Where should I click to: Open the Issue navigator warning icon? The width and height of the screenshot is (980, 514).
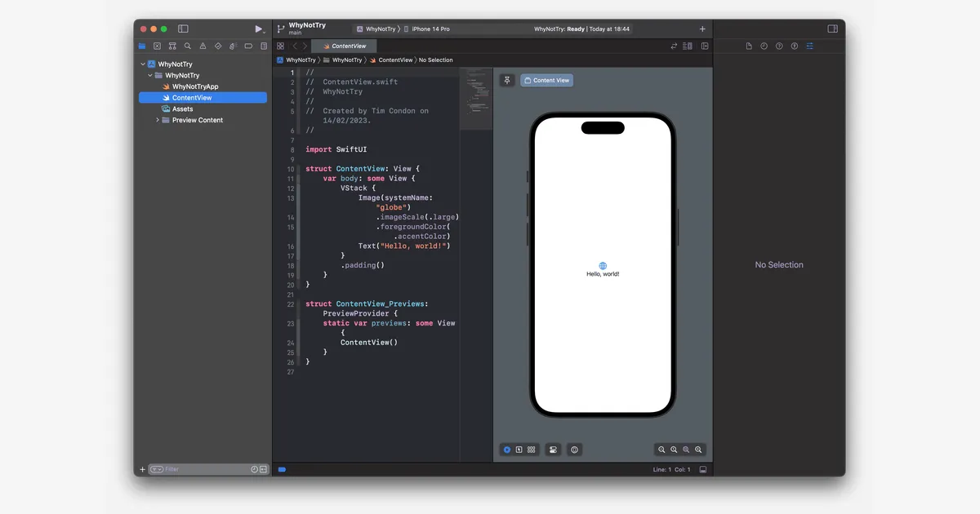(203, 47)
